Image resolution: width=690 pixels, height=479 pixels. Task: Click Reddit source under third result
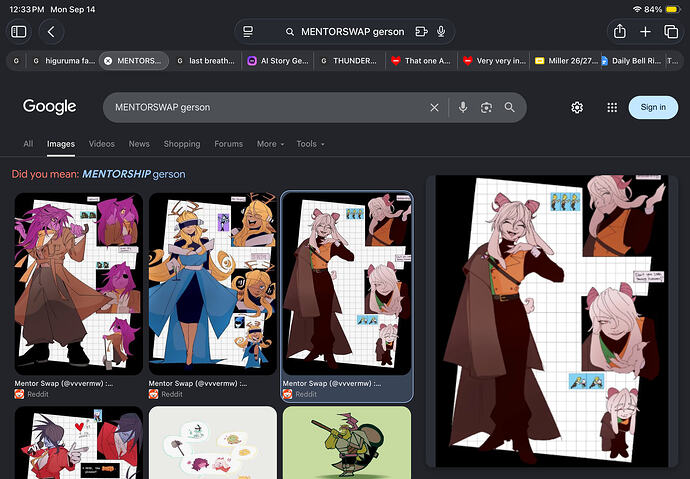(300, 394)
